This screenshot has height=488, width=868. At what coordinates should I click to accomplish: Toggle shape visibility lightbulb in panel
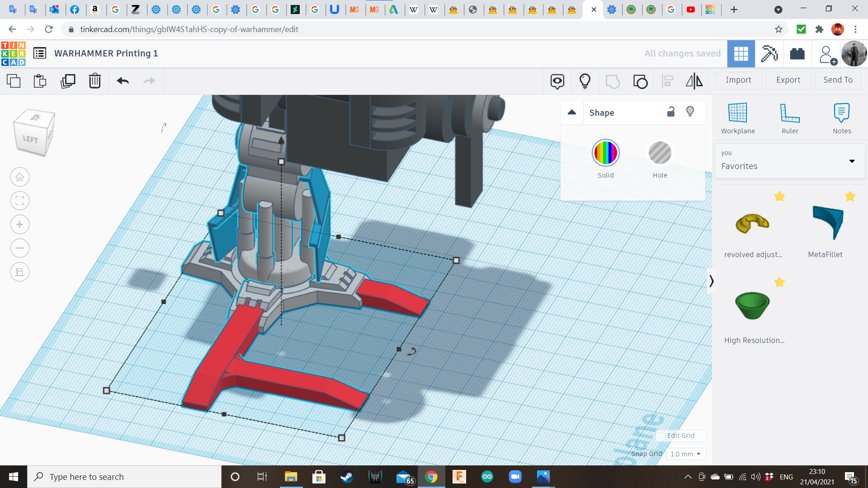(x=690, y=112)
